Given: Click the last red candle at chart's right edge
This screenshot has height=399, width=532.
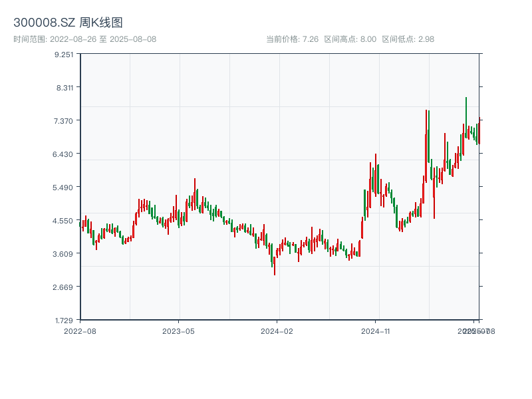Looking at the screenshot, I should [479, 131].
